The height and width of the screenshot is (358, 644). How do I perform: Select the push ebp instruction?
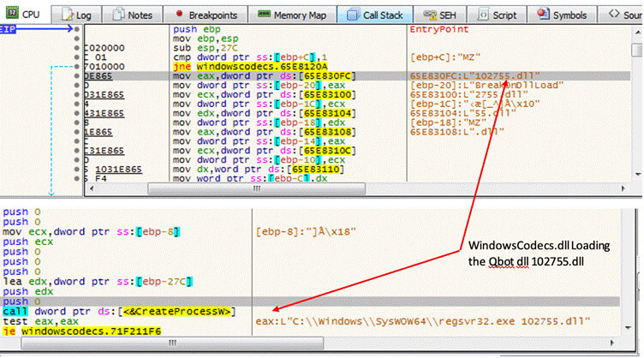click(197, 30)
